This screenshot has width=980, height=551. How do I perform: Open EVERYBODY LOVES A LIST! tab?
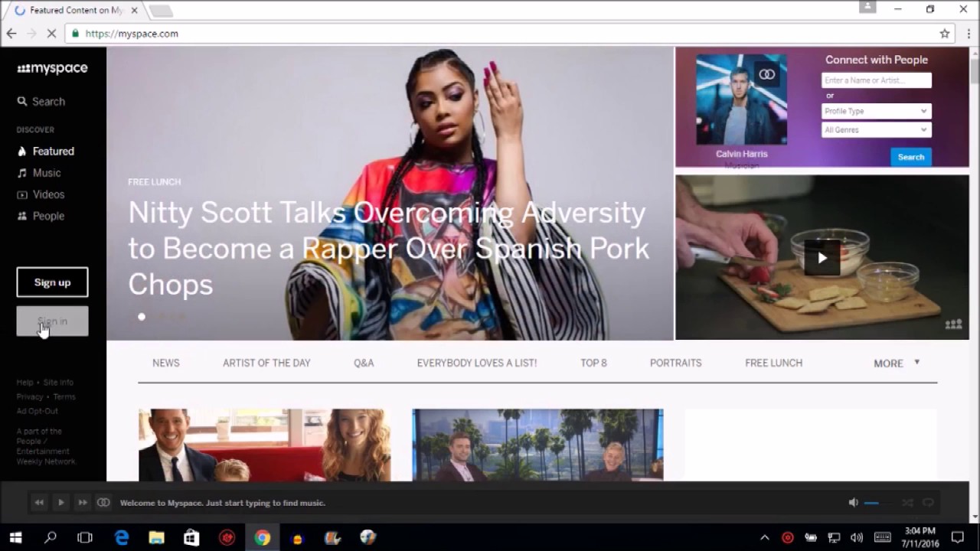click(477, 363)
